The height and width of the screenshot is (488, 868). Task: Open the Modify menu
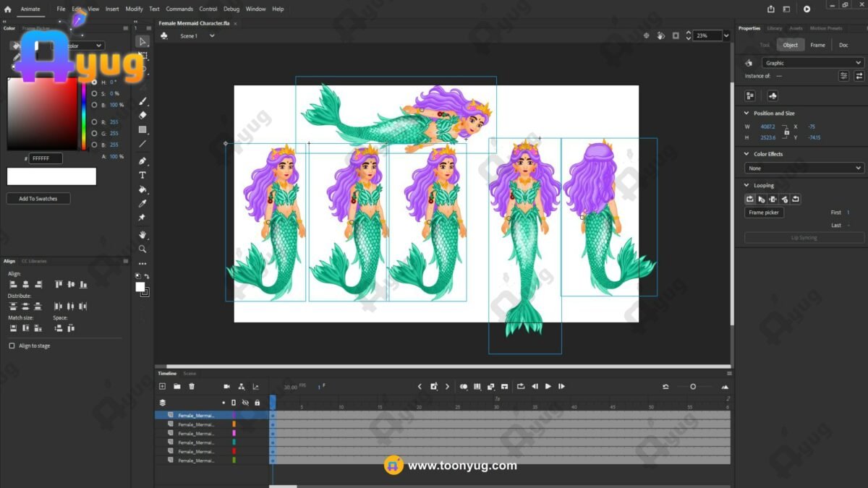point(134,9)
